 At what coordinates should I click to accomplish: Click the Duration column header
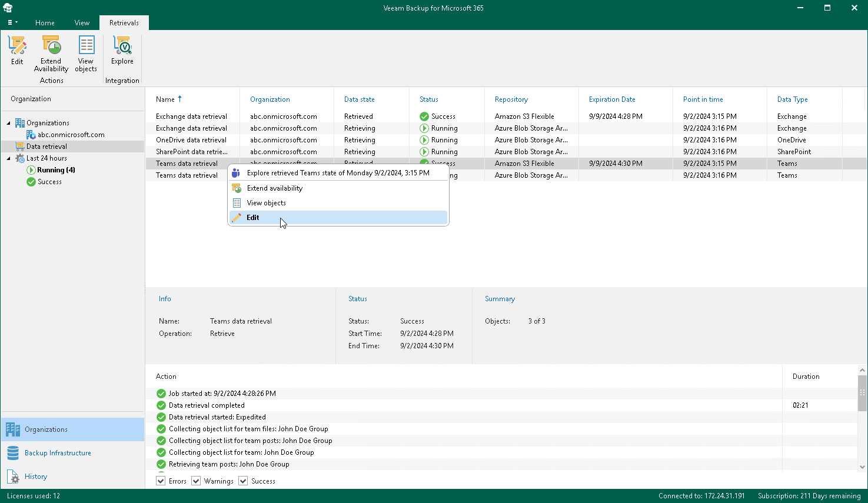806,377
